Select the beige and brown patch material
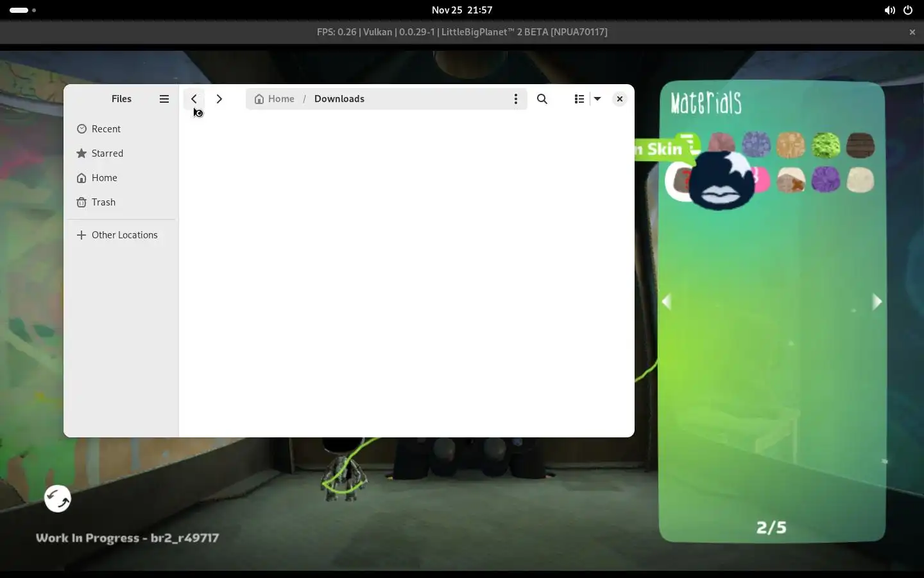The width and height of the screenshot is (924, 578). point(791,180)
